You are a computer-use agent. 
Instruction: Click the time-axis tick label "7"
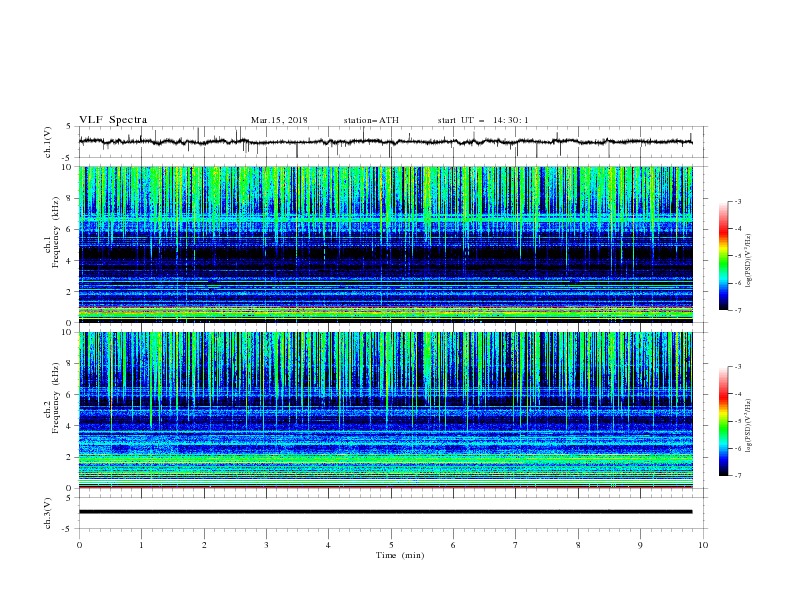pyautogui.click(x=516, y=545)
